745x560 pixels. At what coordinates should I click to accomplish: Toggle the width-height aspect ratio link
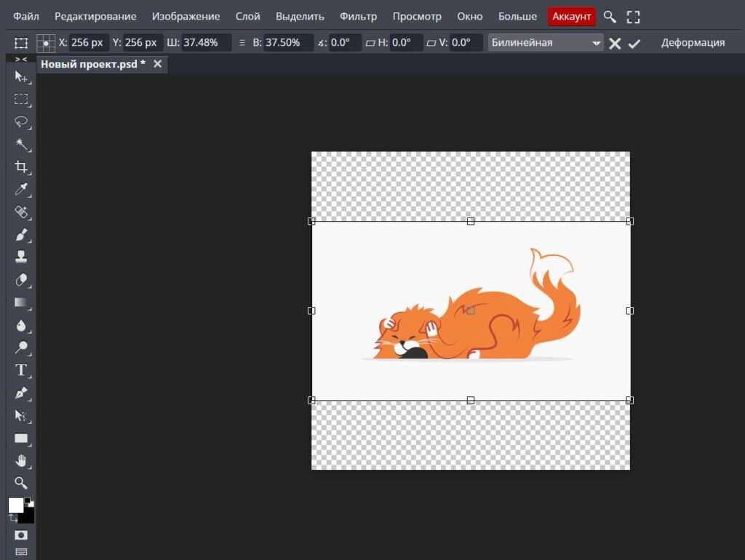tap(242, 43)
